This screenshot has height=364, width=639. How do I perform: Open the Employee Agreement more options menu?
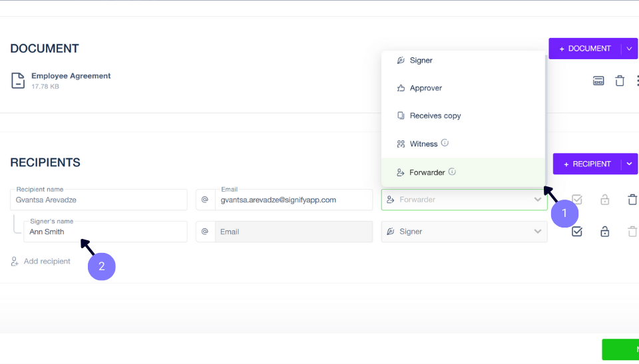pos(637,81)
